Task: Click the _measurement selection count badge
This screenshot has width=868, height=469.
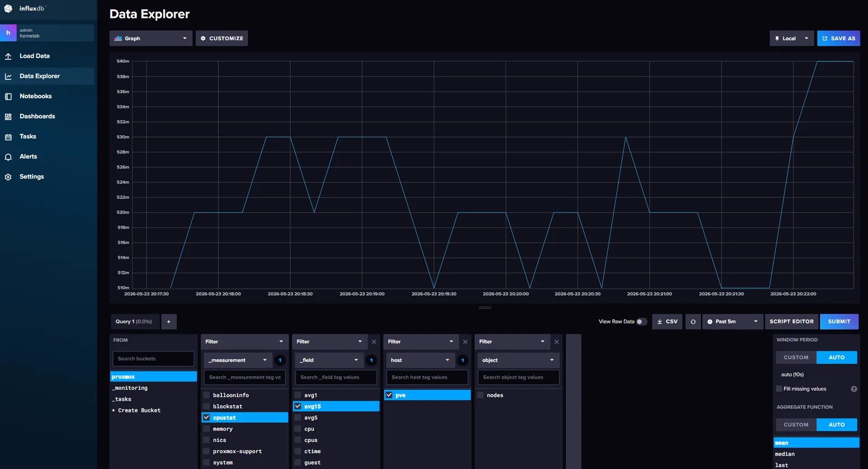Action: coord(280,360)
